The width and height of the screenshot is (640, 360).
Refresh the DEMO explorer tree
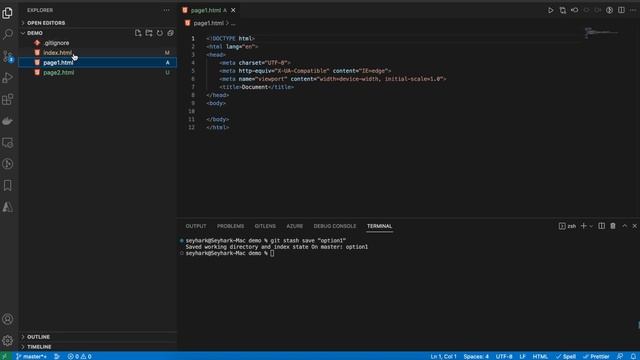[160, 33]
